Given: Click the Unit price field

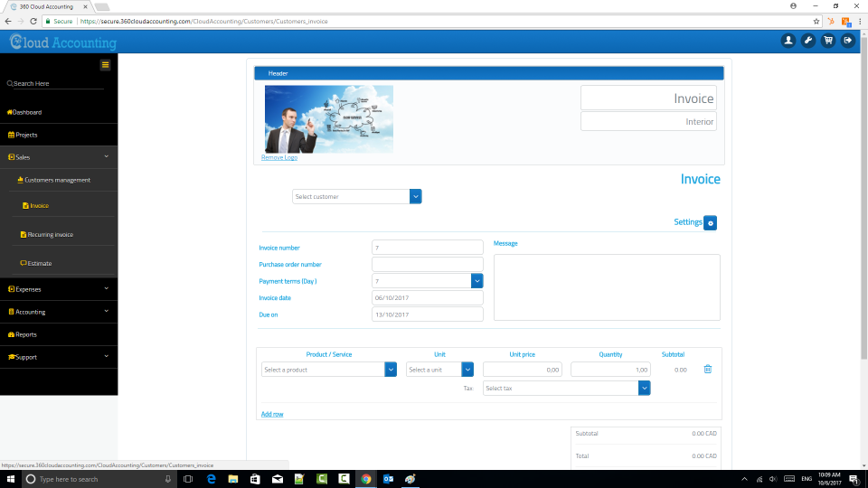Looking at the screenshot, I should click(522, 370).
